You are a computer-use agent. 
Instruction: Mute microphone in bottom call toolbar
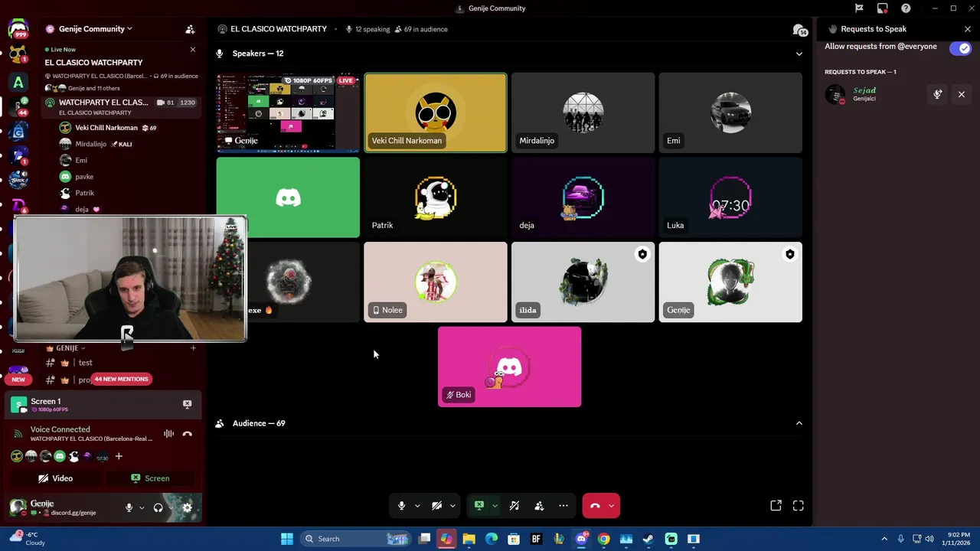(401, 506)
